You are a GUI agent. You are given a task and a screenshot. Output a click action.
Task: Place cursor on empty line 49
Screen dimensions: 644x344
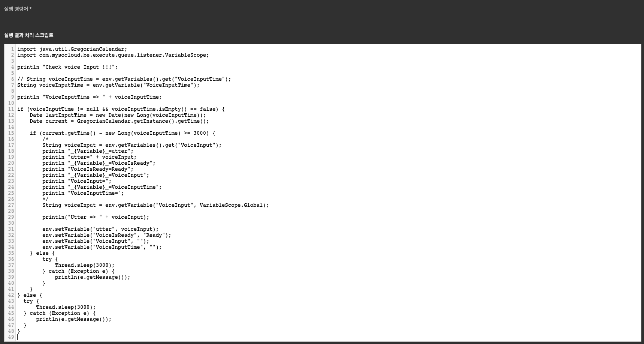(x=329, y=337)
